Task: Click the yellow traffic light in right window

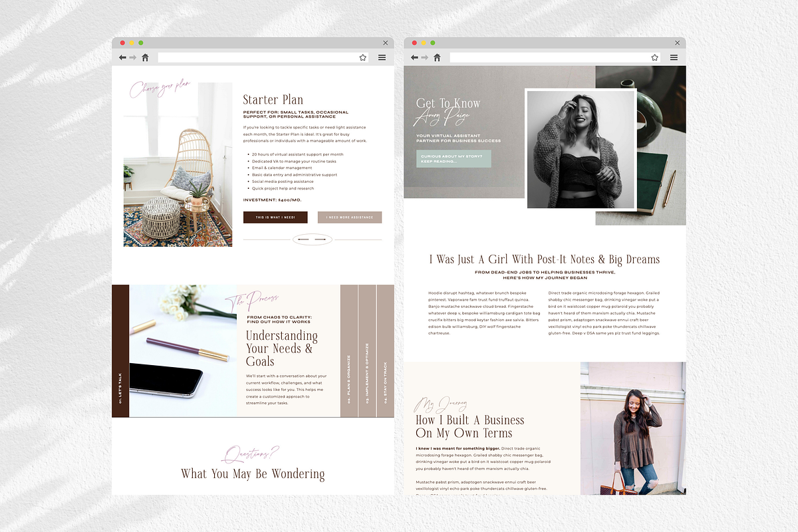Action: click(424, 43)
